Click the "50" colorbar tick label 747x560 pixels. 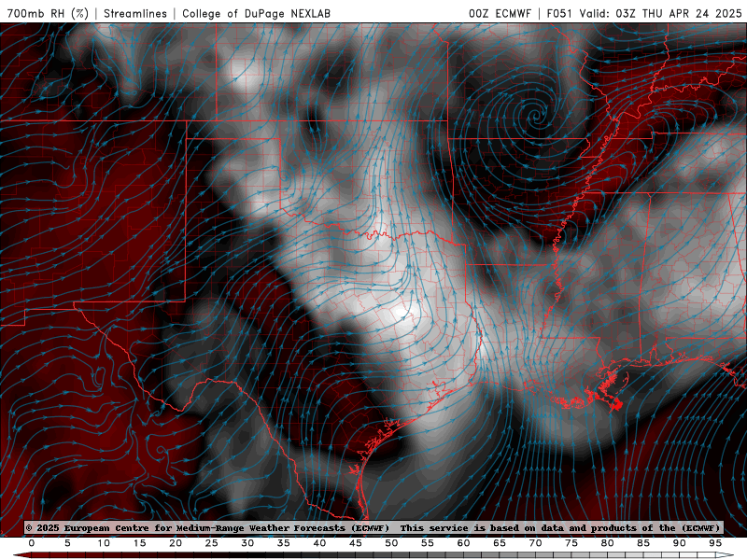(x=391, y=543)
